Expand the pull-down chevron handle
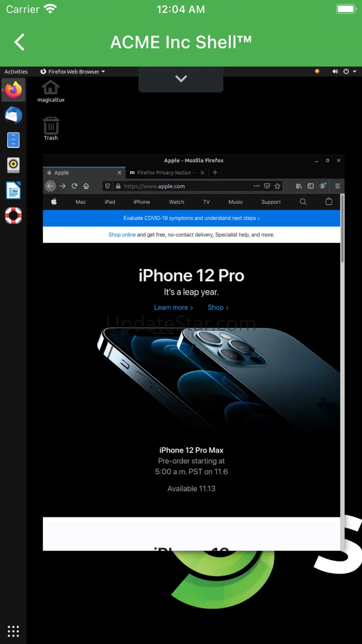Image resolution: width=362 pixels, height=644 pixels. tap(181, 79)
